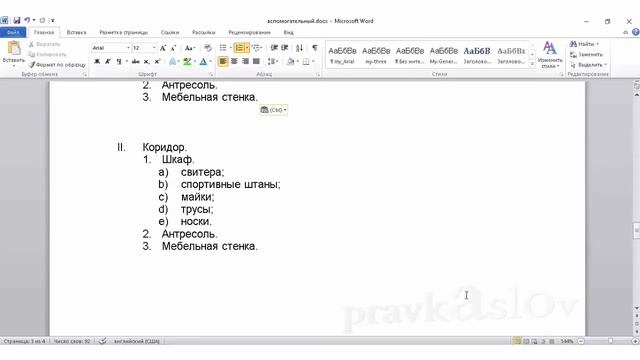Click the Change Case (Aa) icon
Image resolution: width=640 pixels, height=360 pixels.
click(189, 48)
